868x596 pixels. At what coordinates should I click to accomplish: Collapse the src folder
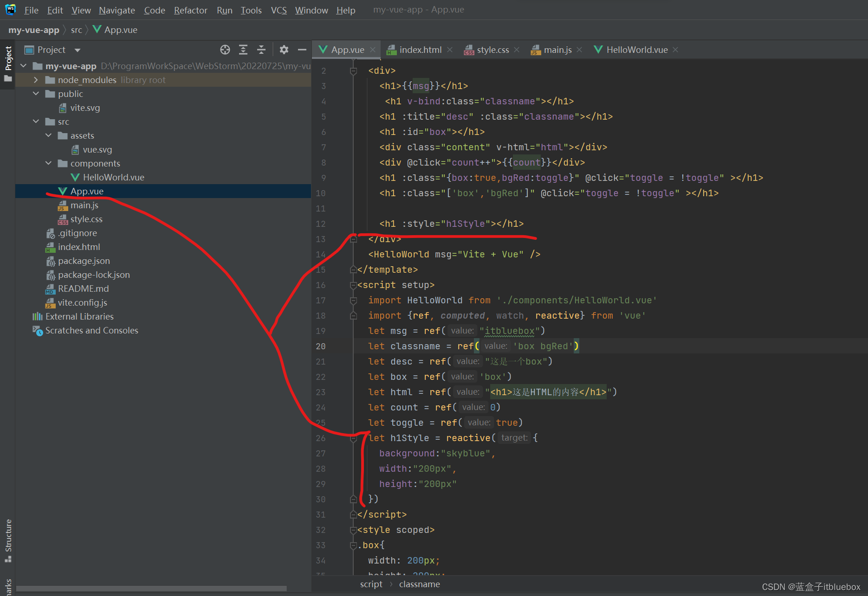36,122
